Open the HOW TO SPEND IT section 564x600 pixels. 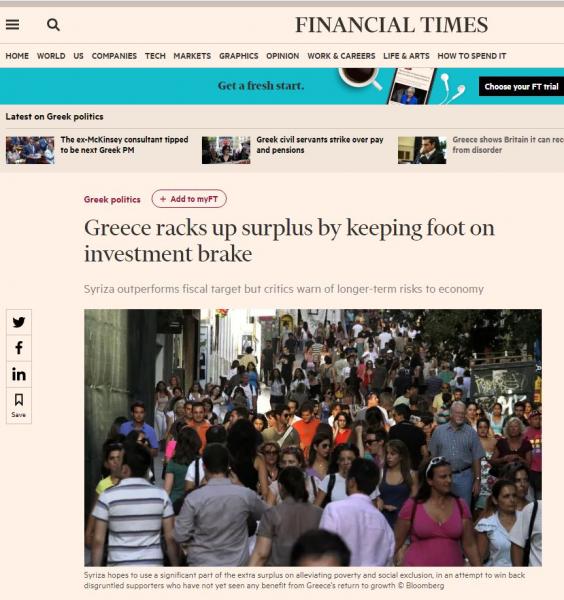point(472,56)
